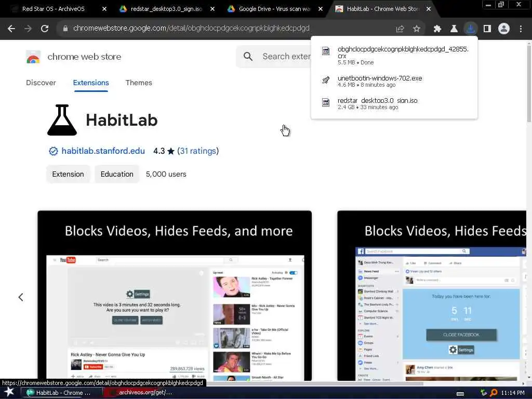Viewport: 532px width, 399px height.
Task: Select the Extensions section tab
Action: [x=91, y=83]
